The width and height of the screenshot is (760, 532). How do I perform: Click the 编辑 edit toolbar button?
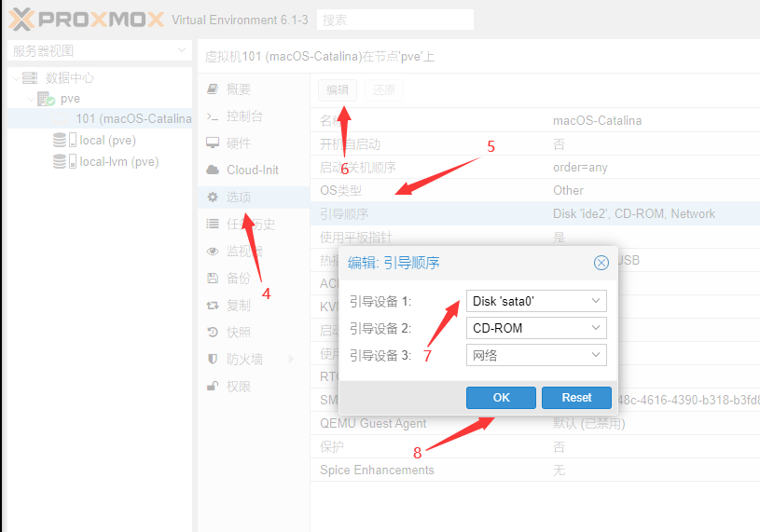point(337,90)
